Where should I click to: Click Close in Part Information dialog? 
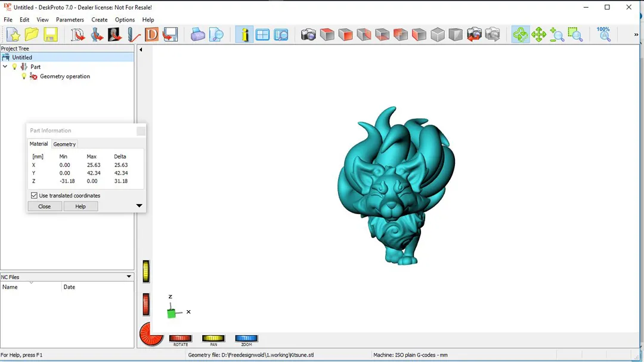44,206
